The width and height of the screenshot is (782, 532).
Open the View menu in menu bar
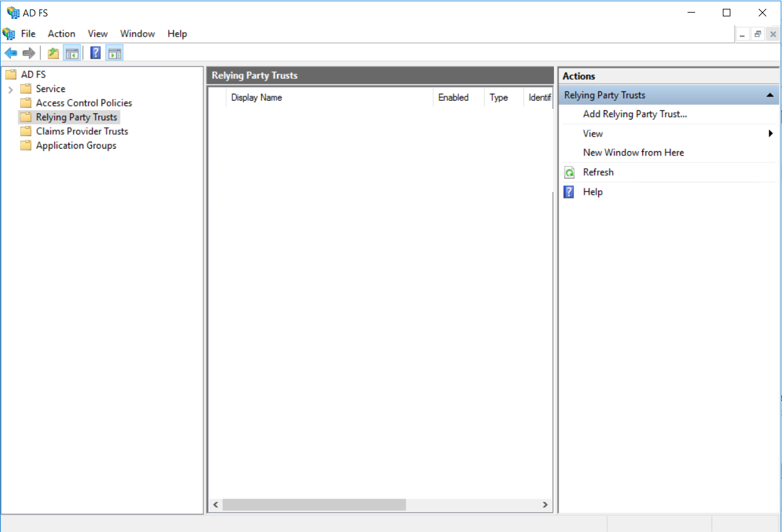click(x=98, y=34)
